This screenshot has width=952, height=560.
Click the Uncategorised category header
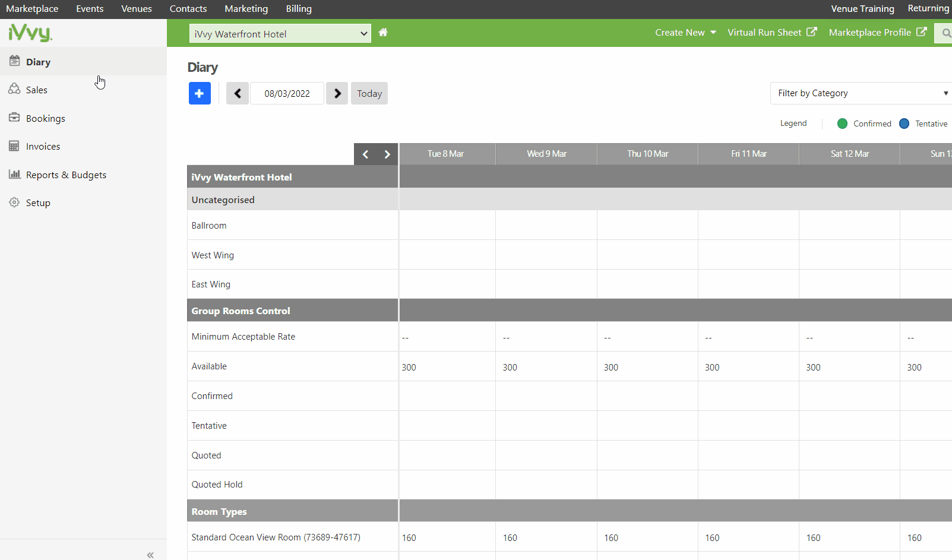pyautogui.click(x=223, y=200)
